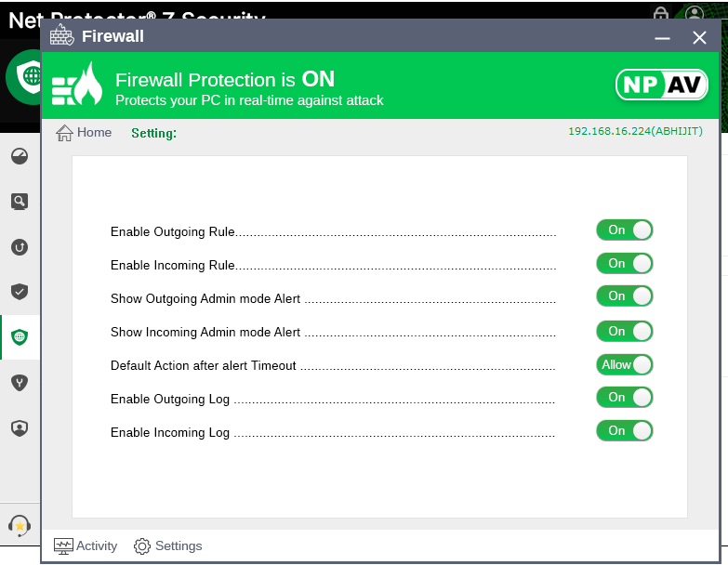Click the NPAV logo badge
The image size is (728, 565).
[662, 85]
